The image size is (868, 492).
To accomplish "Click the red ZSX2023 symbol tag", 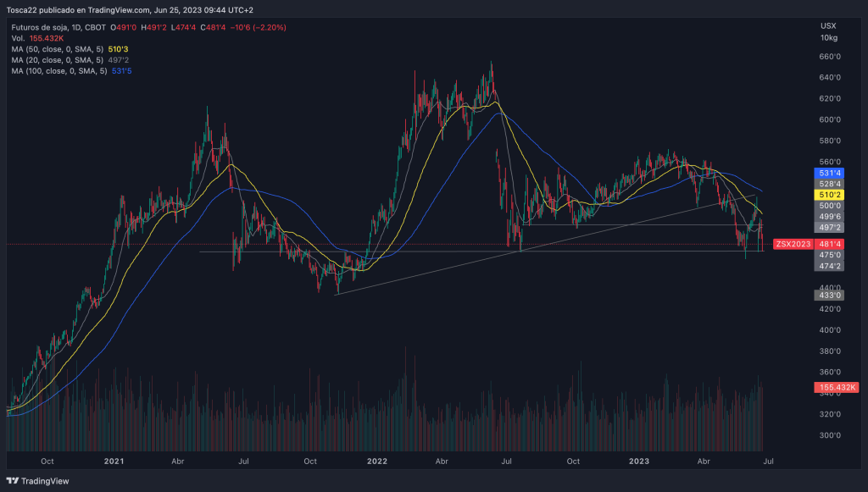I will (793, 245).
